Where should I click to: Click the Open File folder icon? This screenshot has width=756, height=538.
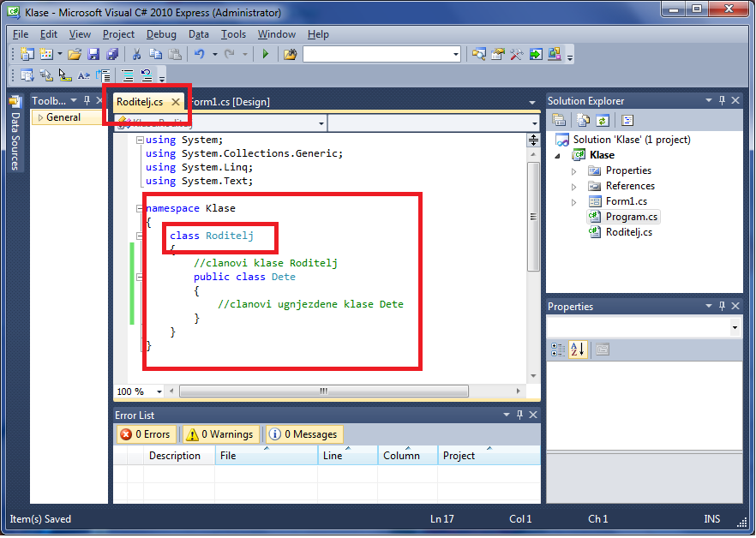(75, 54)
